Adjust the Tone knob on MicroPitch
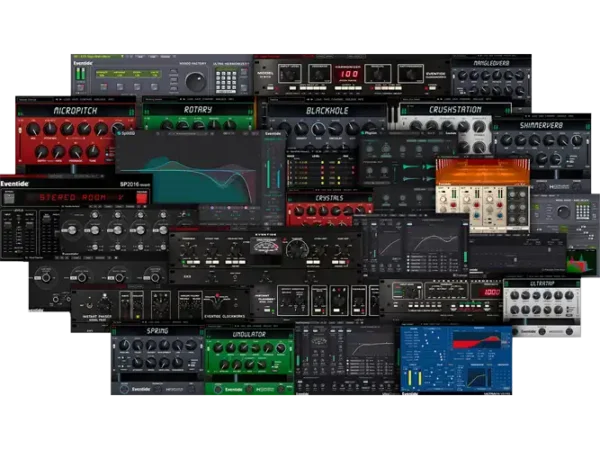 pos(92,152)
